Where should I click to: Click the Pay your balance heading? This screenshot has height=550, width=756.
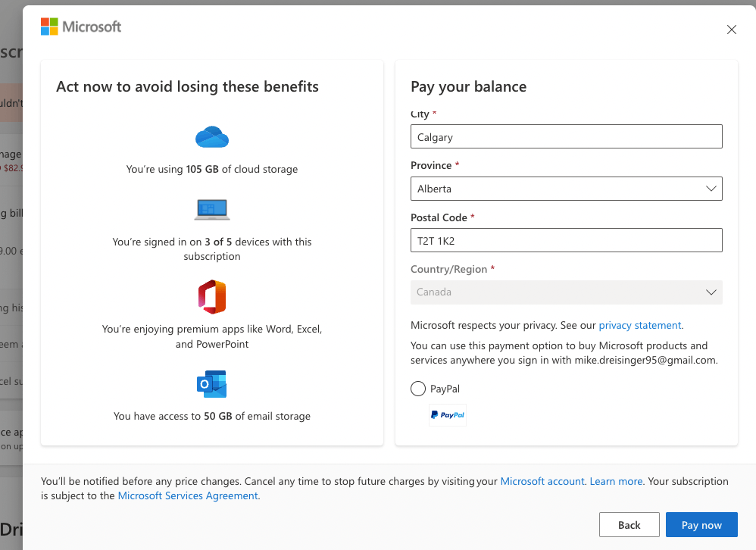[468, 86]
